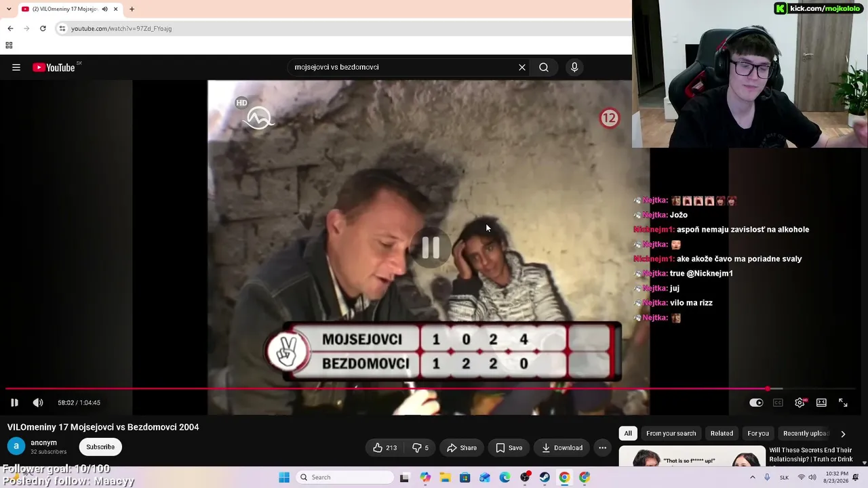
Task: Open Task View on the taskbar
Action: pos(405,477)
